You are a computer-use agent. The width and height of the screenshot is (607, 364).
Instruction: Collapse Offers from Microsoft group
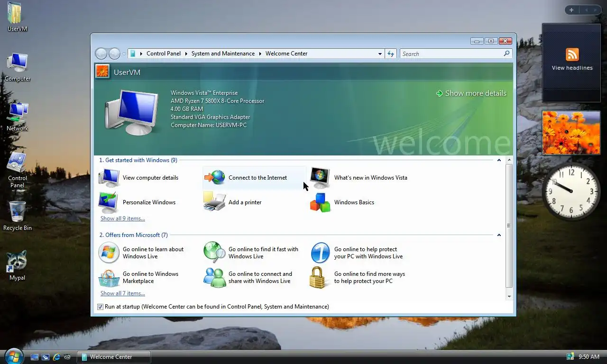click(499, 235)
